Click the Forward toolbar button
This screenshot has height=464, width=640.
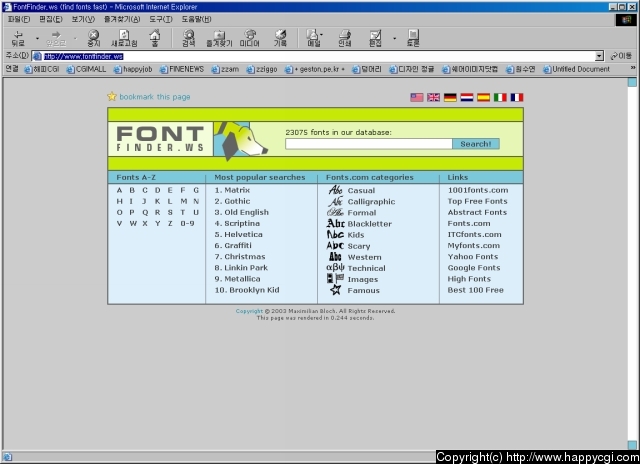pos(56,38)
